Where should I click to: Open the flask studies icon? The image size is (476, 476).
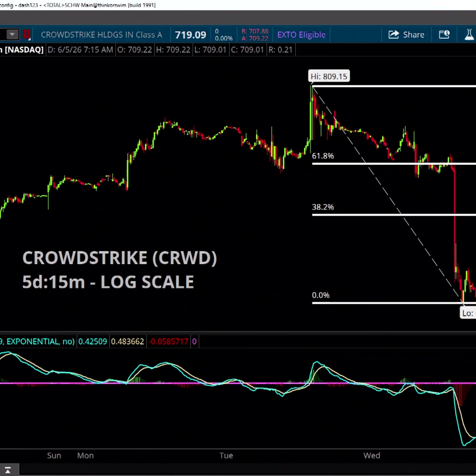[469, 34]
